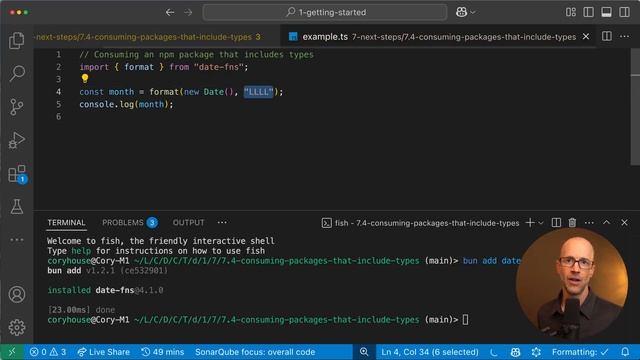This screenshot has width=640, height=360.
Task: Click the zoom magnifier in status bar
Action: click(x=364, y=352)
